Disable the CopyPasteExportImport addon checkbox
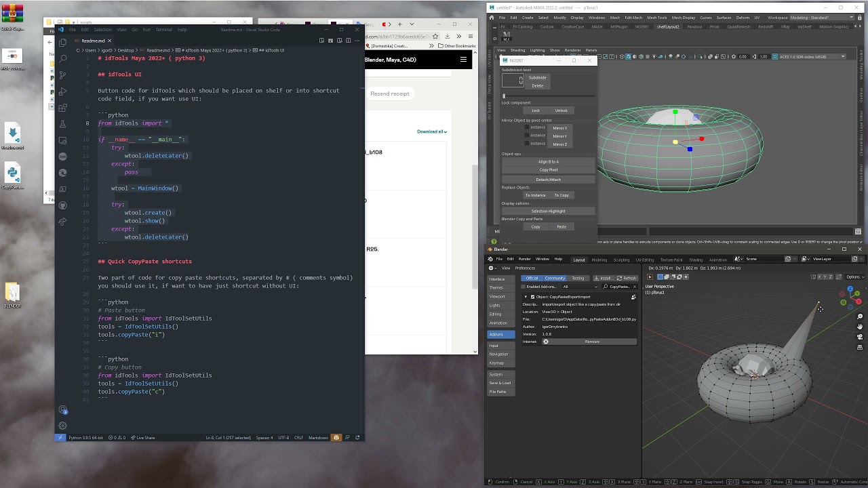 point(532,297)
